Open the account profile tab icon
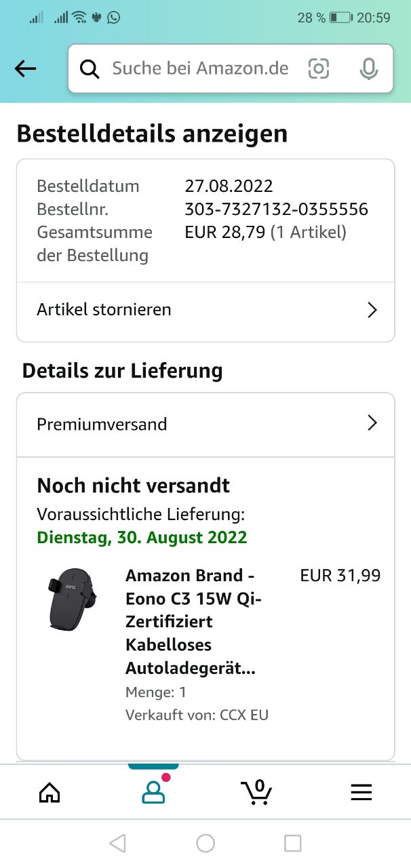 click(x=153, y=792)
